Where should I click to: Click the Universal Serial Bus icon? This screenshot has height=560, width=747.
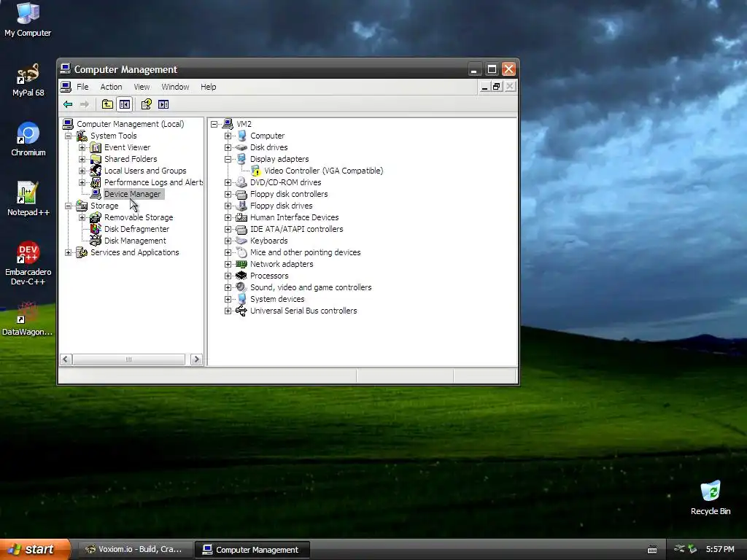(x=241, y=311)
